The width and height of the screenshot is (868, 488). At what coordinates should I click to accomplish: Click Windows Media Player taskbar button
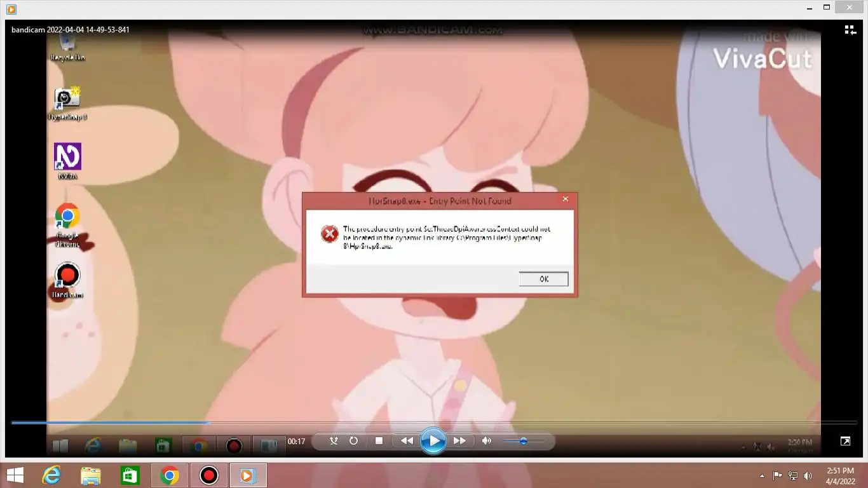[248, 475]
